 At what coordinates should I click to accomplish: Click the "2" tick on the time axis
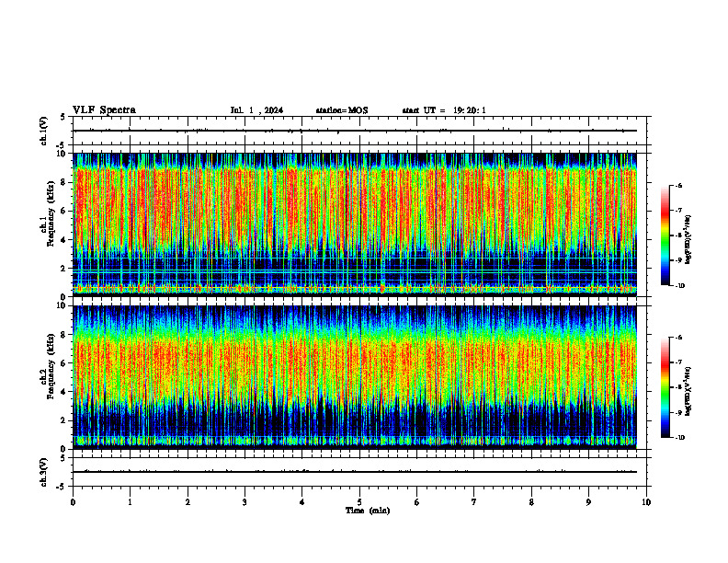click(x=188, y=502)
